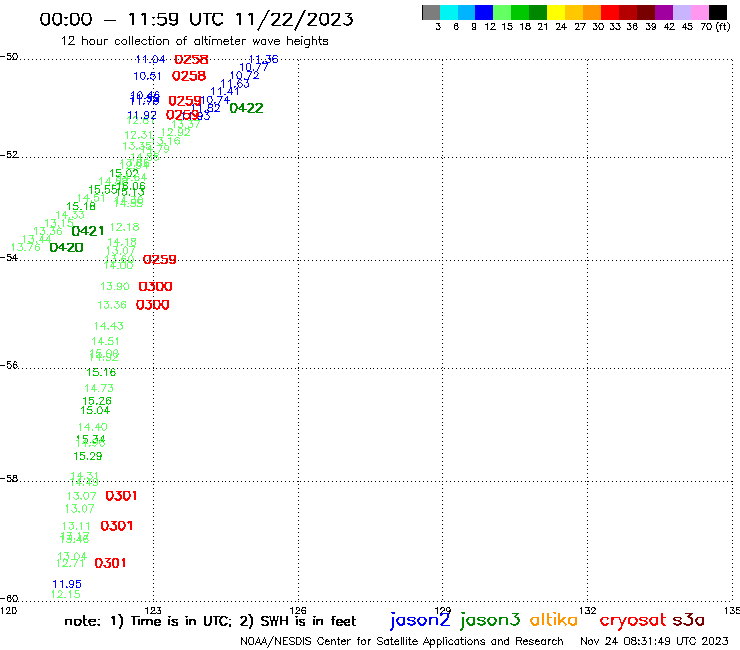Select the yellow swatch in the wave height scale
This screenshot has height=650, width=740.
click(x=556, y=12)
